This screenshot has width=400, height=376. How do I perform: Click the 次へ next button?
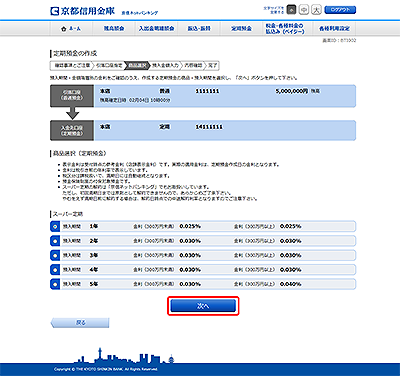click(203, 306)
